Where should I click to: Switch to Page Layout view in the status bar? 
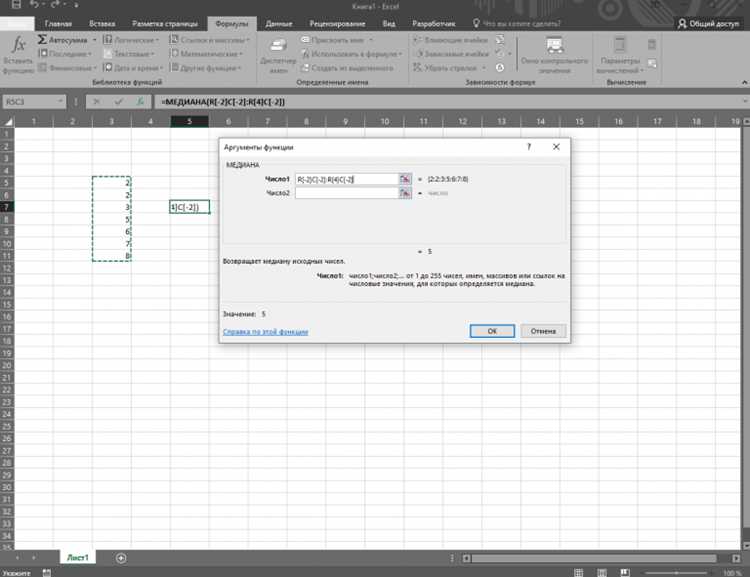click(602, 573)
